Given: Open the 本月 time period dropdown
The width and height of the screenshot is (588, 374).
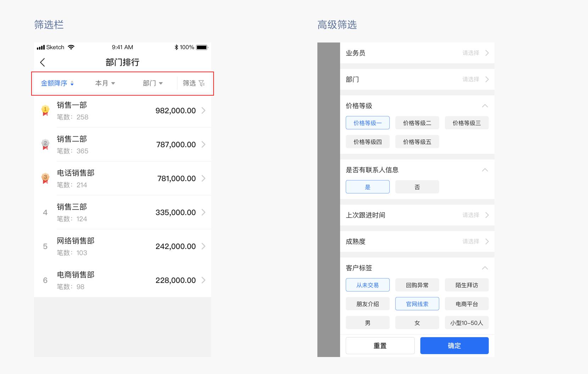Looking at the screenshot, I should [105, 83].
